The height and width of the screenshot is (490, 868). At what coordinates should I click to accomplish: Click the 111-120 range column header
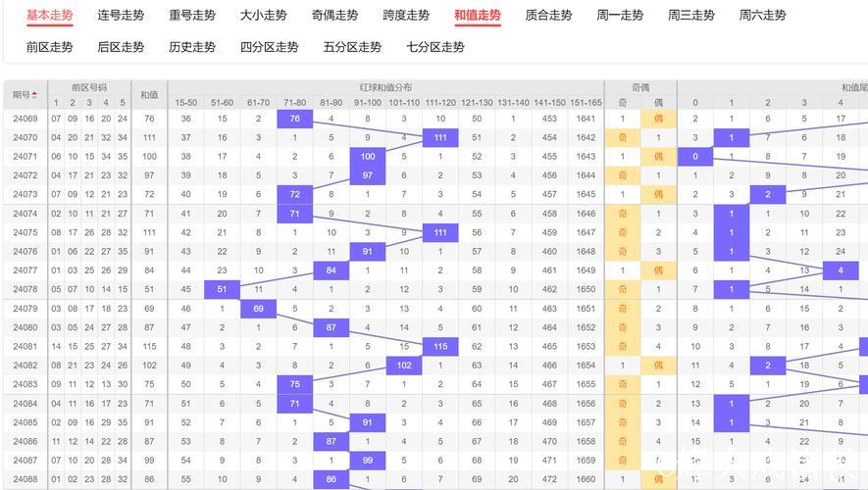440,103
